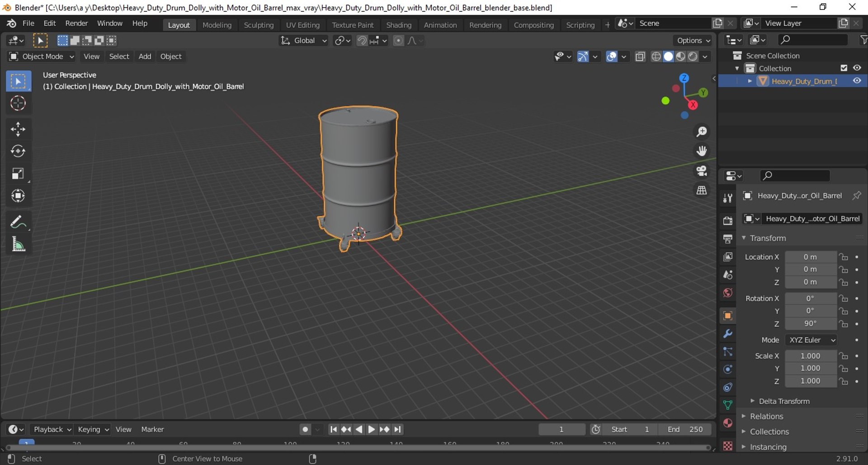Click the Rotation Z 90° field
Viewport: 868px width, 465px height.
811,324
